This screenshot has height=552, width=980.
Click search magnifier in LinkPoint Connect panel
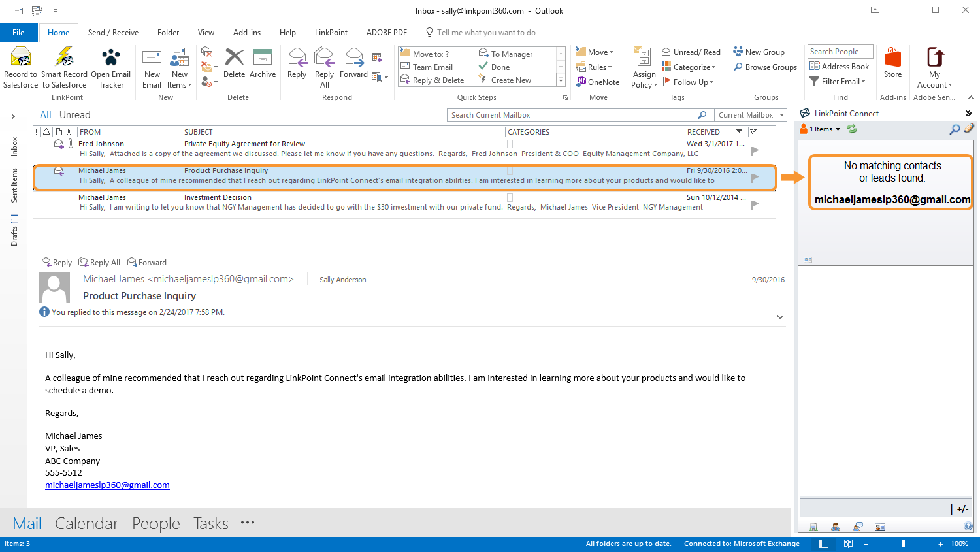955,129
